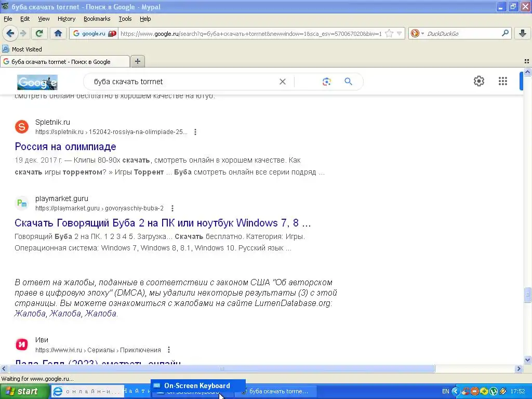Open options dots for Spletnik.ru result
Screen dimensions: 532x399
point(195,131)
